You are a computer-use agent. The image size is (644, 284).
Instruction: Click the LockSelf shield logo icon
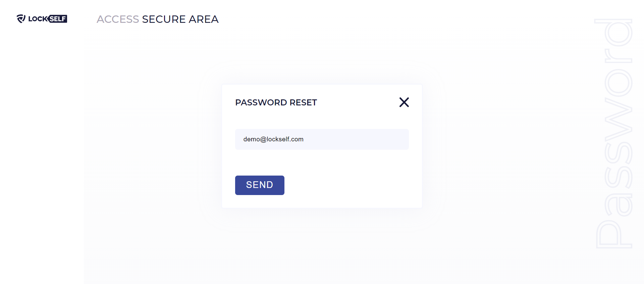pyautogui.click(x=21, y=19)
